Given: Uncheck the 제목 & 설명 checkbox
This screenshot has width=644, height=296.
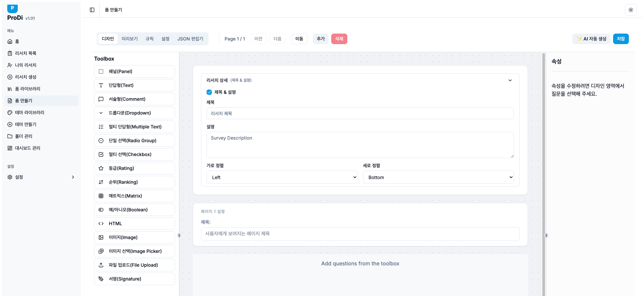Looking at the screenshot, I should [209, 92].
